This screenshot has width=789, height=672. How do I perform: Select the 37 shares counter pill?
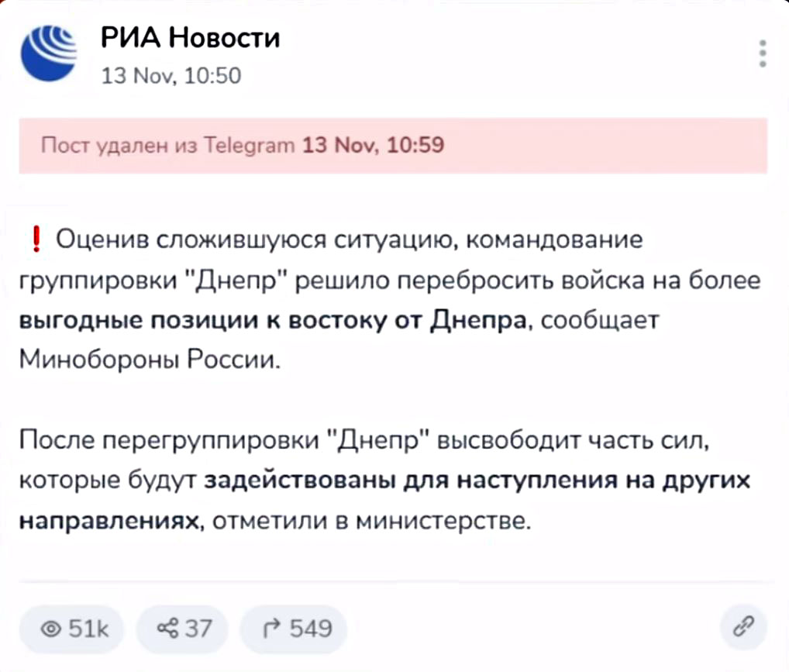click(x=183, y=629)
